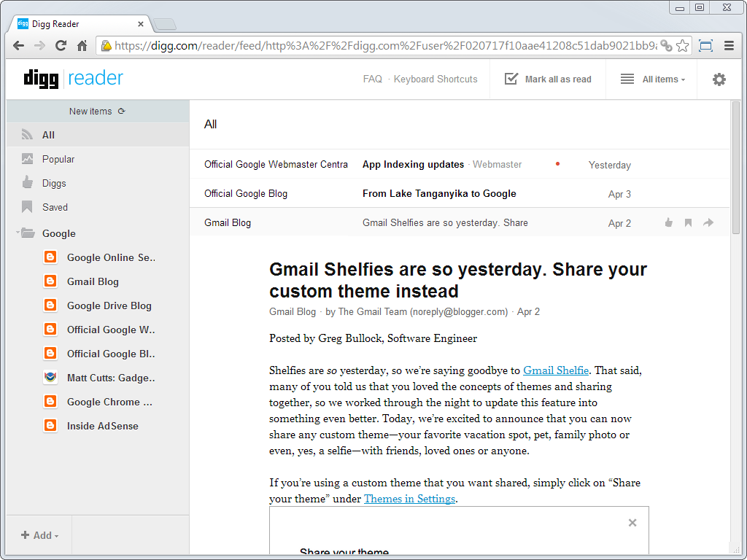This screenshot has width=747, height=560.
Task: Click the Gmail Blog source under the headline
Action: click(x=293, y=311)
